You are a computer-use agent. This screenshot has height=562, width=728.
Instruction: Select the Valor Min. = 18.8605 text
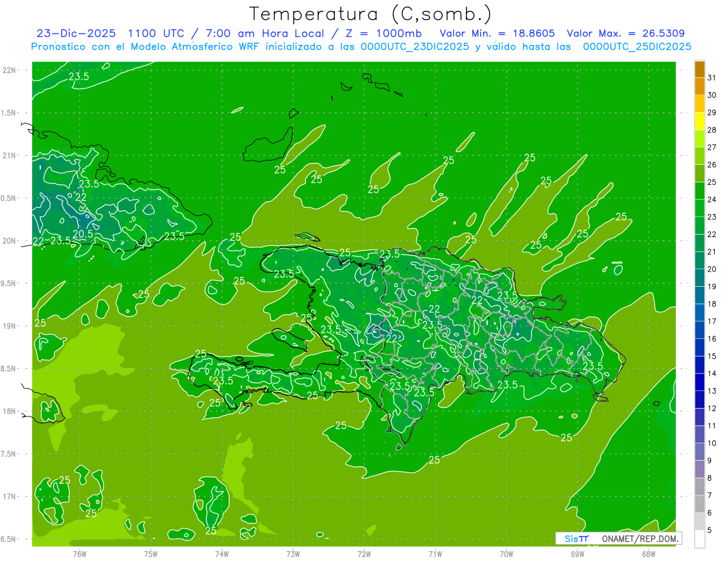[x=497, y=33]
